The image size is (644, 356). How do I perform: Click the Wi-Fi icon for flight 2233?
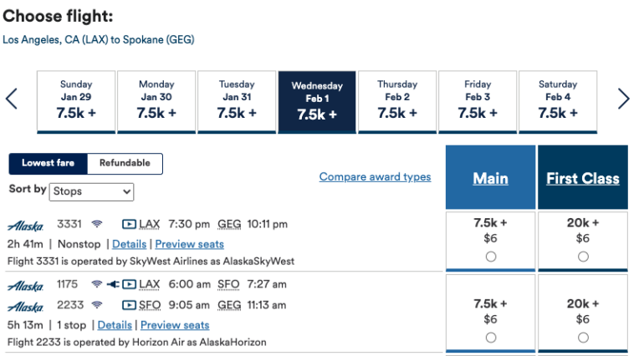[97, 305]
